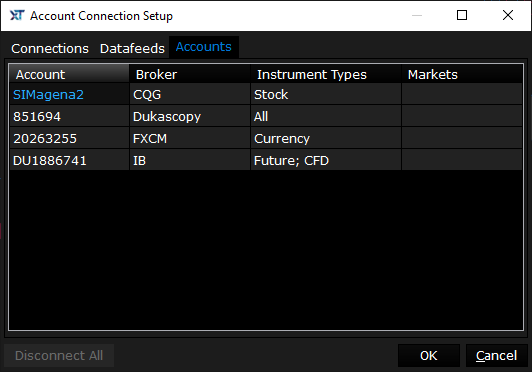Image resolution: width=532 pixels, height=372 pixels.
Task: Click the Dukascopy broker cell
Action: (x=190, y=116)
